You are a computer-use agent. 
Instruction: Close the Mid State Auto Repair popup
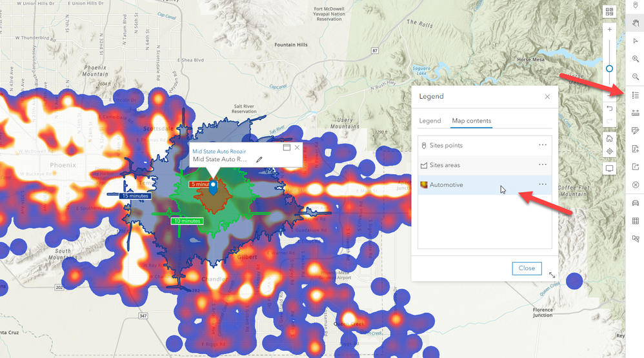pyautogui.click(x=297, y=147)
